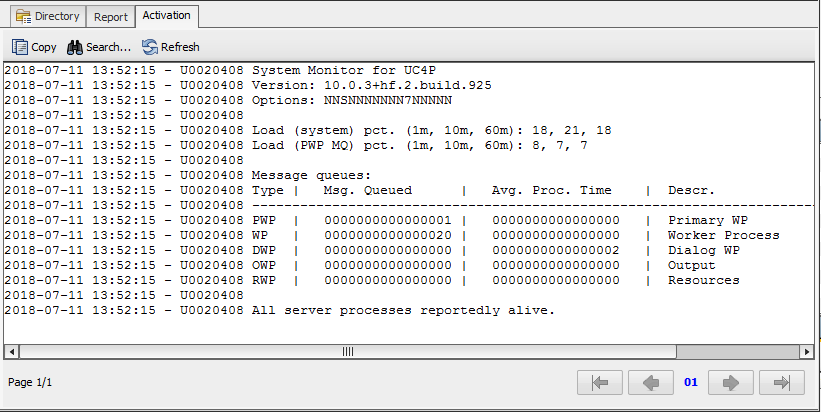Click the Refresh button label
Image resolution: width=821 pixels, height=412 pixels.
[x=180, y=47]
